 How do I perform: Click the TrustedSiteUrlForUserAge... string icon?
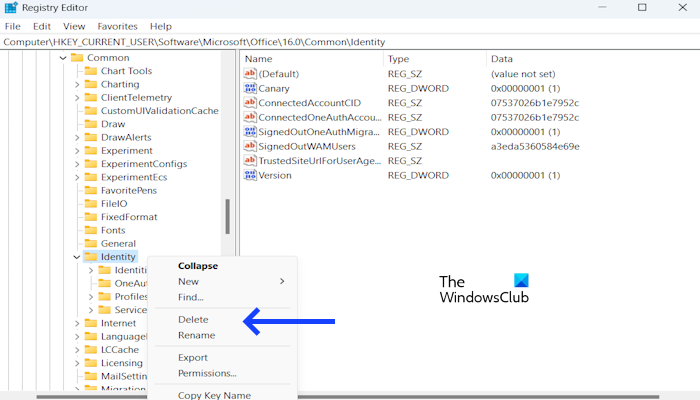pyautogui.click(x=250, y=161)
